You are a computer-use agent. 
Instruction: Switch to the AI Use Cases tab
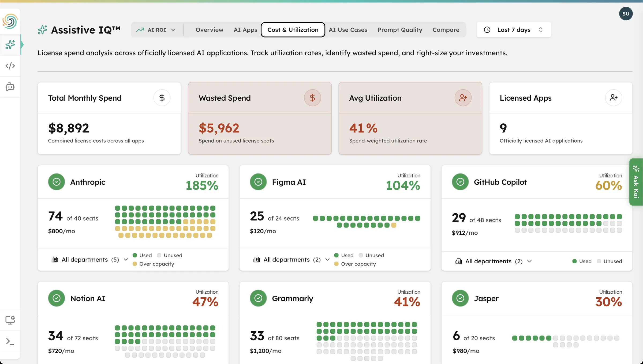348,30
